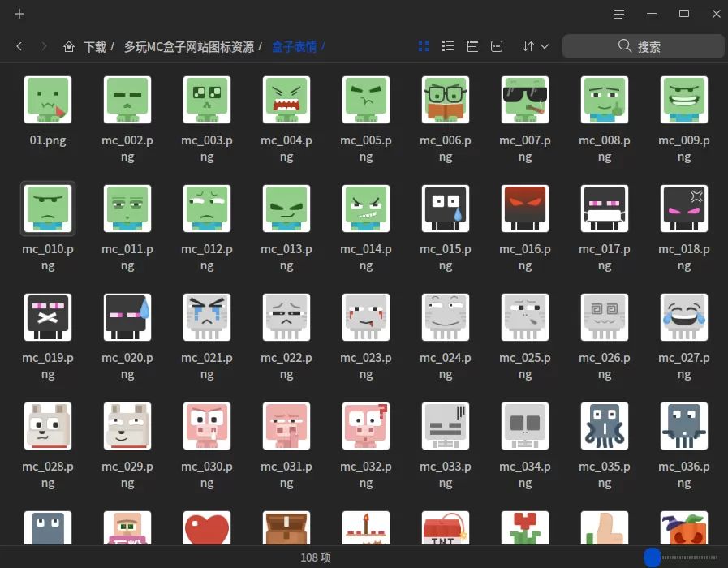Screen dimensions: 728x568
Task: Open the display preview options icon
Action: tap(497, 46)
